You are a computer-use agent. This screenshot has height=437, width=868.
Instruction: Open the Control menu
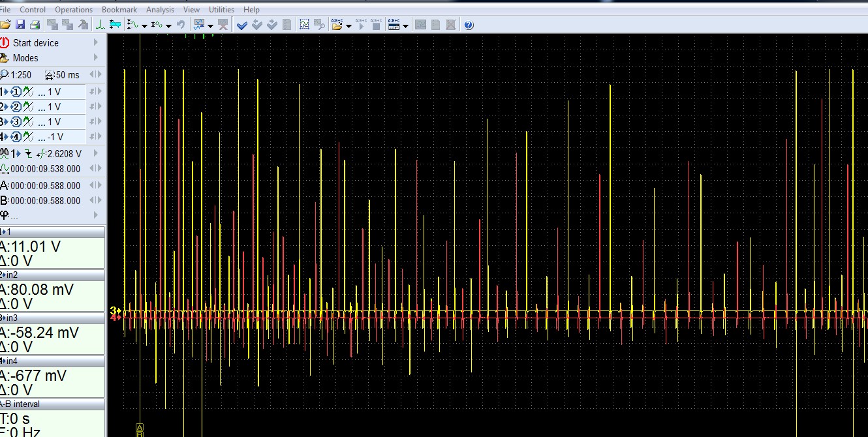pyautogui.click(x=33, y=10)
